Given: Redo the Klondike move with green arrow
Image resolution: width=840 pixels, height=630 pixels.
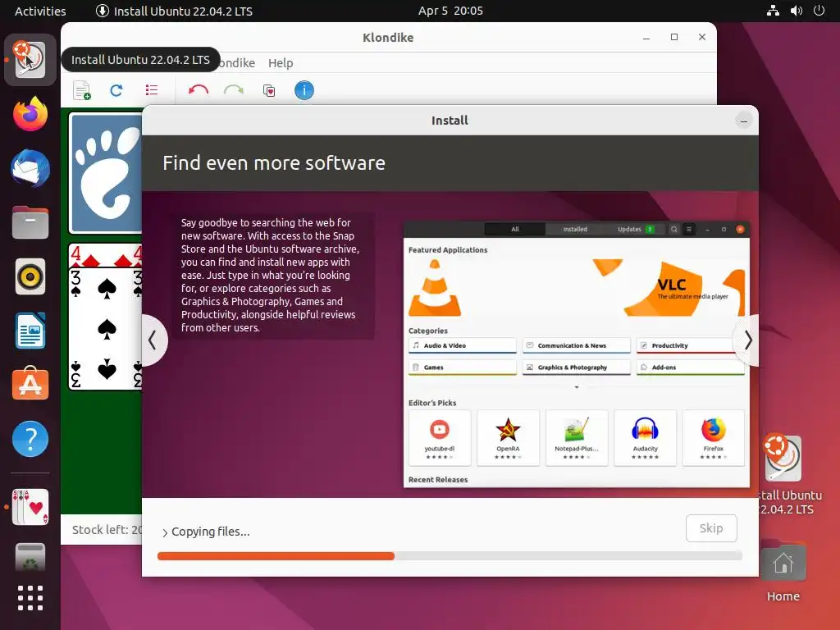Looking at the screenshot, I should point(234,90).
